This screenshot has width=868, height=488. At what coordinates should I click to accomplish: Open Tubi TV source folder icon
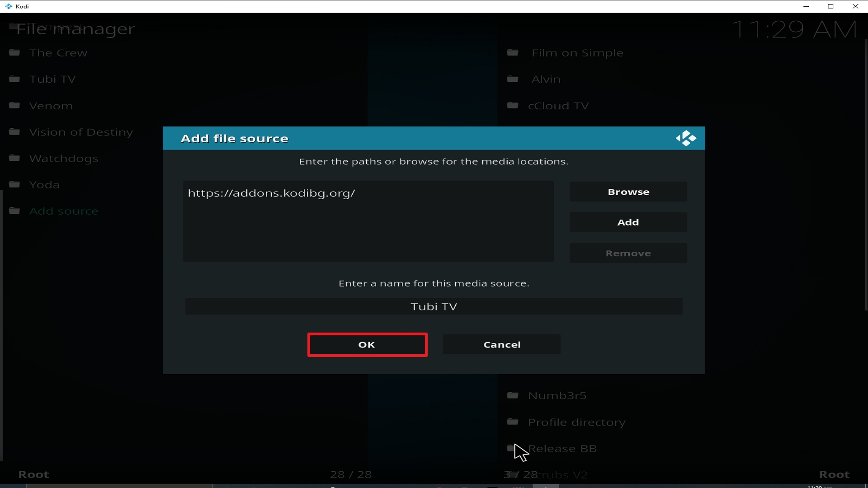14,79
